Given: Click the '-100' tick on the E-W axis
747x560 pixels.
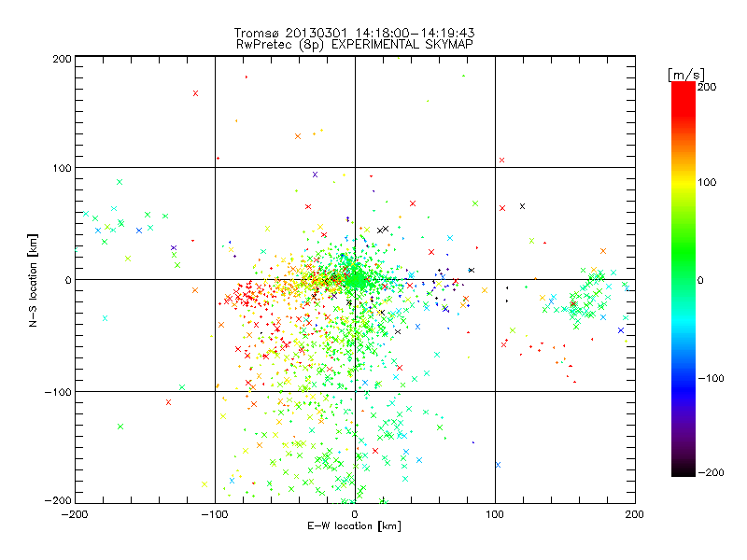Looking at the screenshot, I should [x=215, y=514].
